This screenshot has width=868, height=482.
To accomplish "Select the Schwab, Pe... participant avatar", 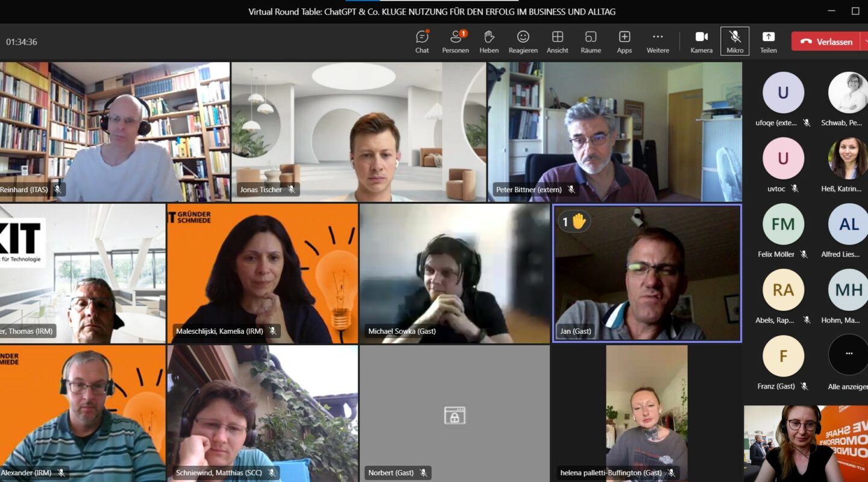I will [x=849, y=93].
